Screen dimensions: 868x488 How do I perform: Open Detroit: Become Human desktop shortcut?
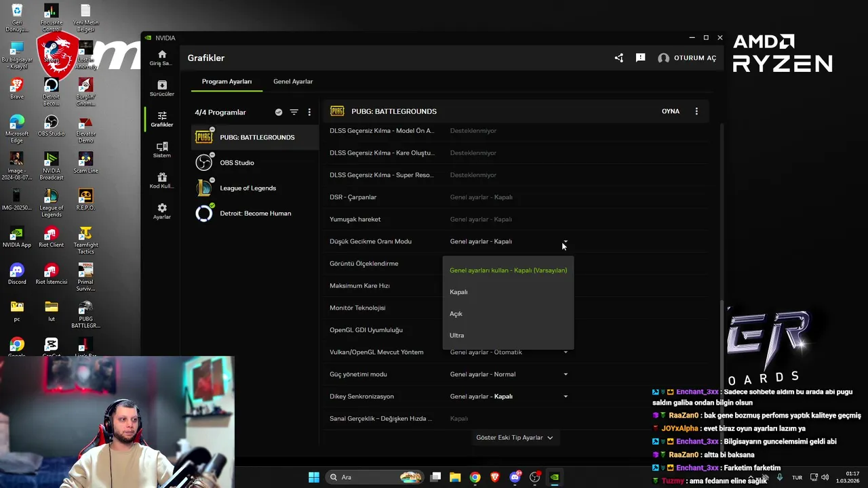51,92
